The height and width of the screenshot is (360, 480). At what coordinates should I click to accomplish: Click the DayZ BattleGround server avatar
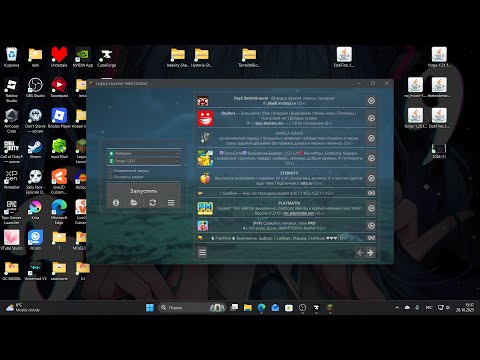tap(203, 101)
